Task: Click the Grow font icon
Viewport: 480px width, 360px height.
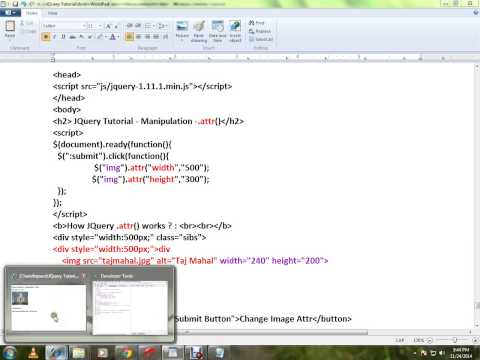Action: click(108, 26)
